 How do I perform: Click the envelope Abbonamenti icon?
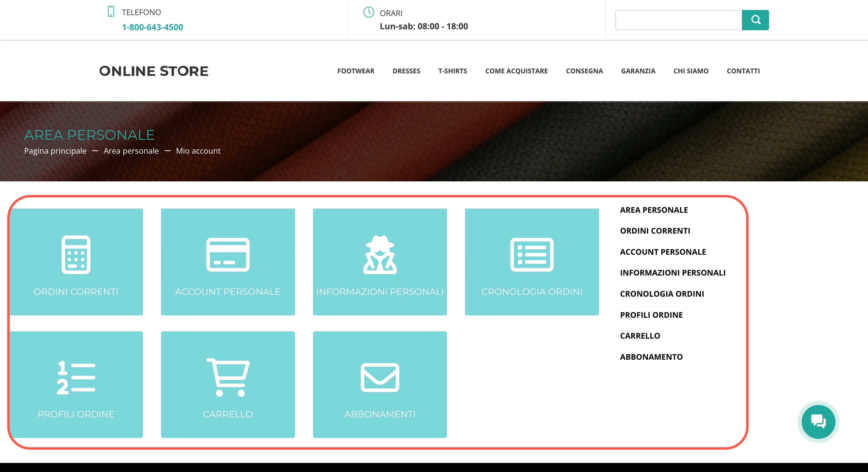point(380,377)
